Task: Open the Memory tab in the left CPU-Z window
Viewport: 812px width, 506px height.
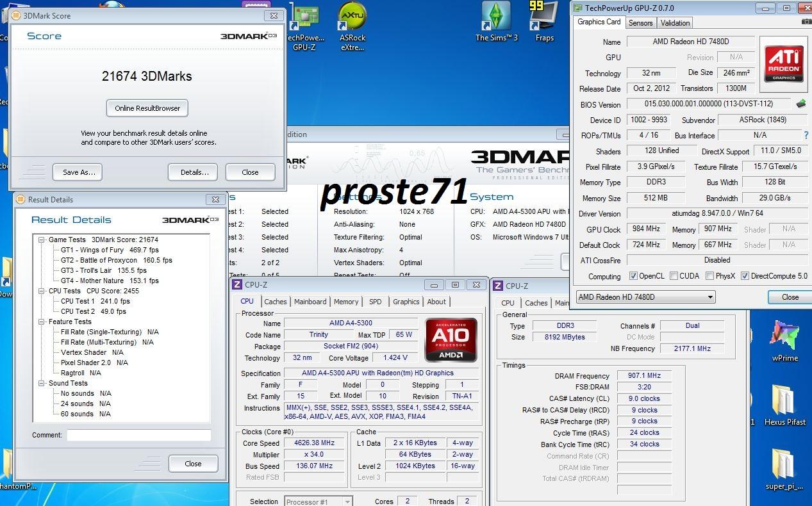Action: (346, 302)
